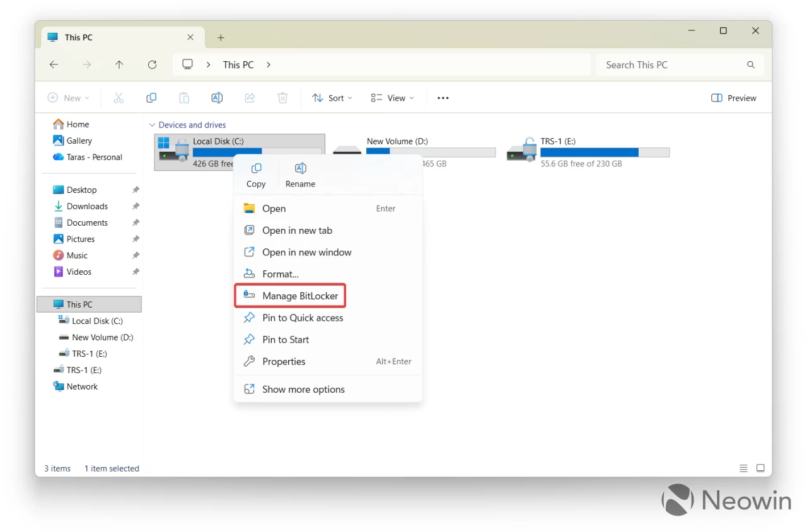
Task: Select Manage BitLocker
Action: point(291,296)
